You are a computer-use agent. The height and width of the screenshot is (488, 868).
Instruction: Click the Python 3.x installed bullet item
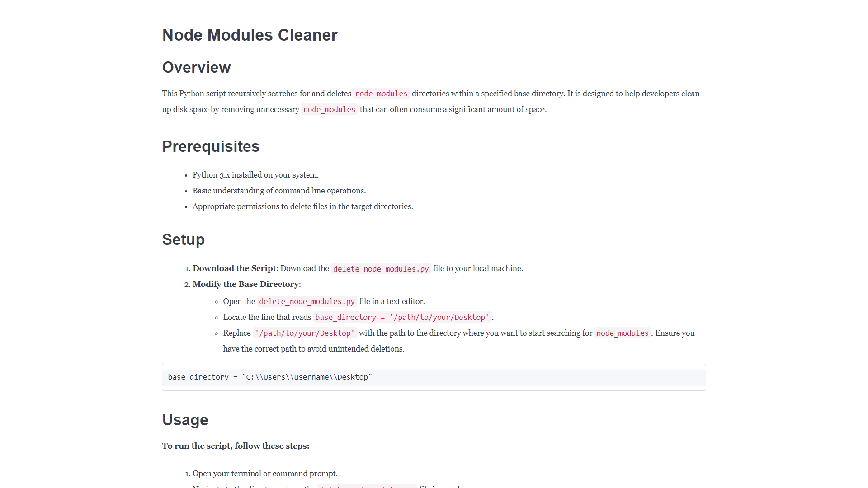coord(255,175)
